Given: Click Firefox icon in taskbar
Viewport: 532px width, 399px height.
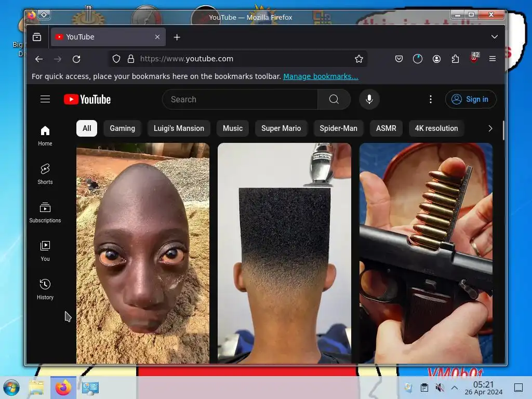Looking at the screenshot, I should click(x=63, y=388).
